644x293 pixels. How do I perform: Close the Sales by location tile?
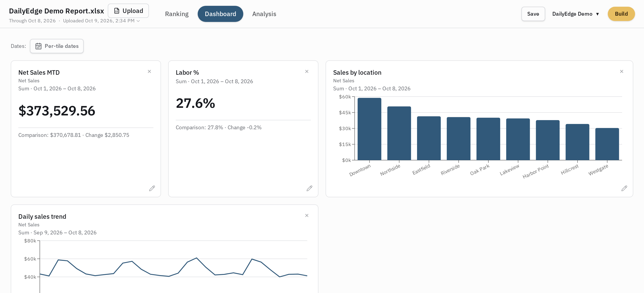point(621,72)
